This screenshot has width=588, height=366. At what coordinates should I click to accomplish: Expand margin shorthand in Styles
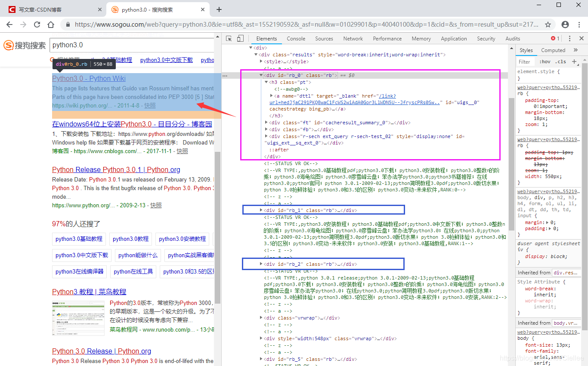pyautogui.click(x=547, y=223)
